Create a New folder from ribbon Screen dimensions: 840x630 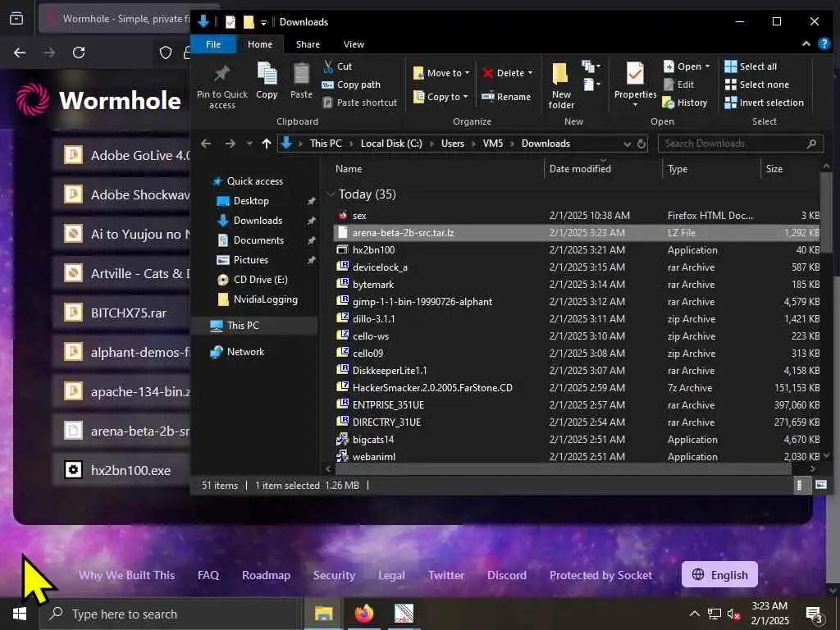(x=561, y=85)
